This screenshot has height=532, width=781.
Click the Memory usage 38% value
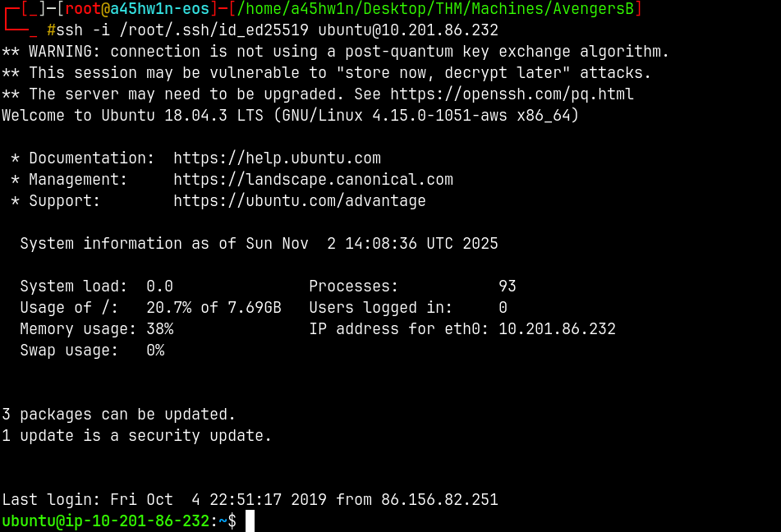click(x=159, y=329)
